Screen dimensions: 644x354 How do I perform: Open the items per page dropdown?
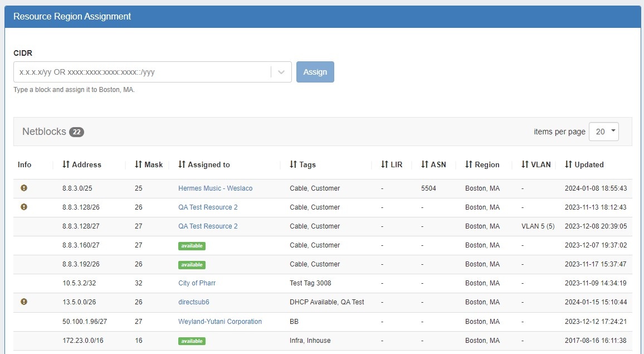click(603, 132)
